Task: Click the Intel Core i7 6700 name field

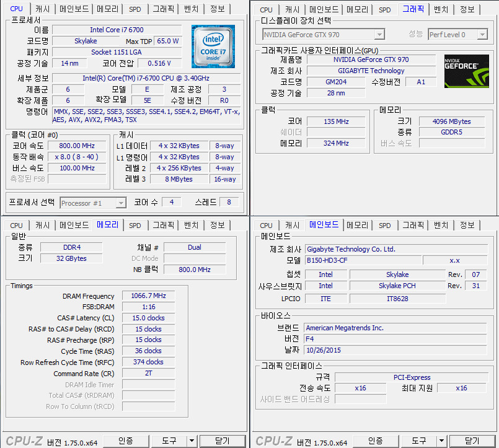Action: click(x=117, y=30)
